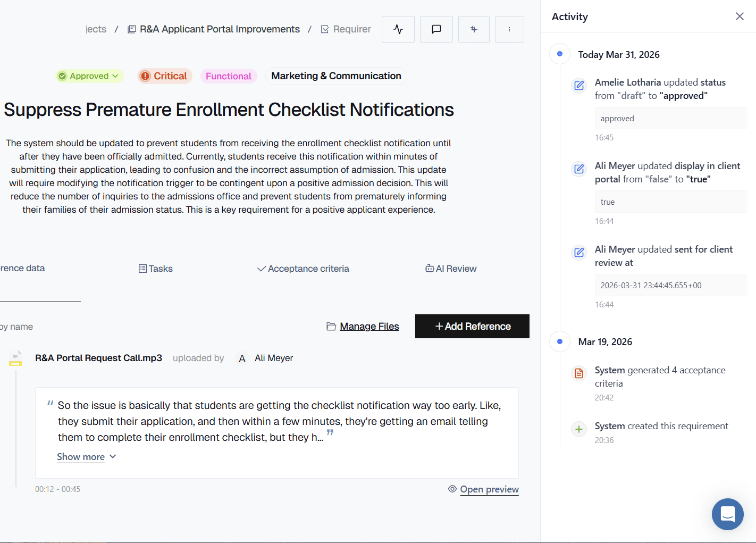The width and height of the screenshot is (756, 543).
Task: Open the activity log icon in the toolbar
Action: coord(398,29)
